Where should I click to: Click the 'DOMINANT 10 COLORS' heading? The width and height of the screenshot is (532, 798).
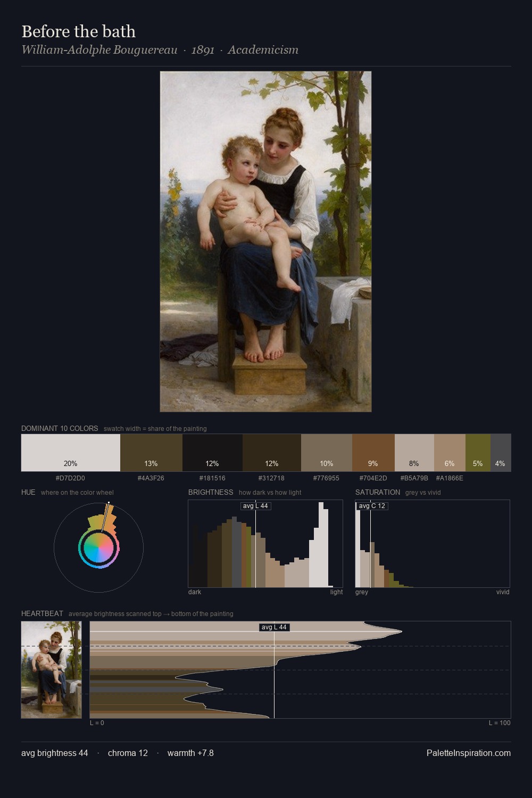(x=60, y=428)
